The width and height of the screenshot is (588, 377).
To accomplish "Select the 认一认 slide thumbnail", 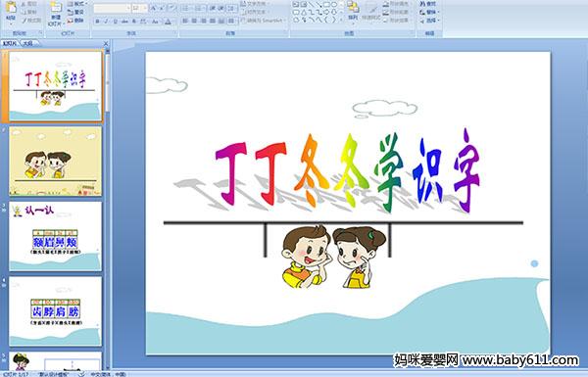I will tap(55, 236).
